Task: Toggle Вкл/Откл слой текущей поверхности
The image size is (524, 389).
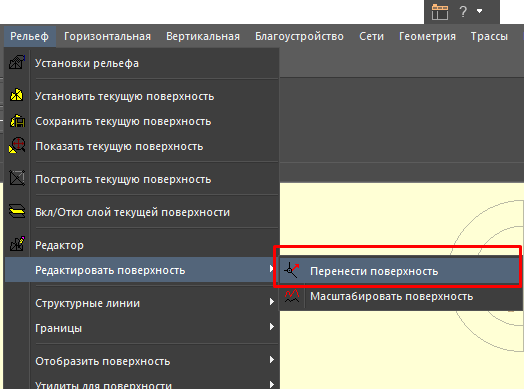Action: 142,212
